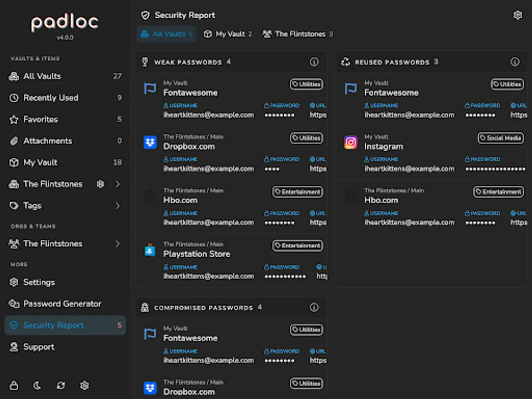Click the info icon for Weak Passwords
Screen dimensions: 532x399
tap(314, 62)
